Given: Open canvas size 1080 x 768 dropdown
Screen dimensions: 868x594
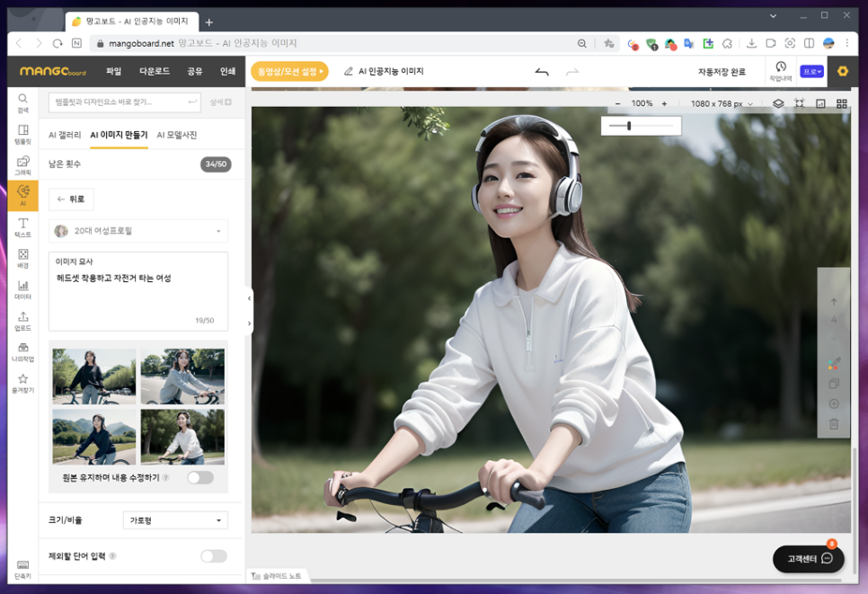Looking at the screenshot, I should [x=722, y=103].
